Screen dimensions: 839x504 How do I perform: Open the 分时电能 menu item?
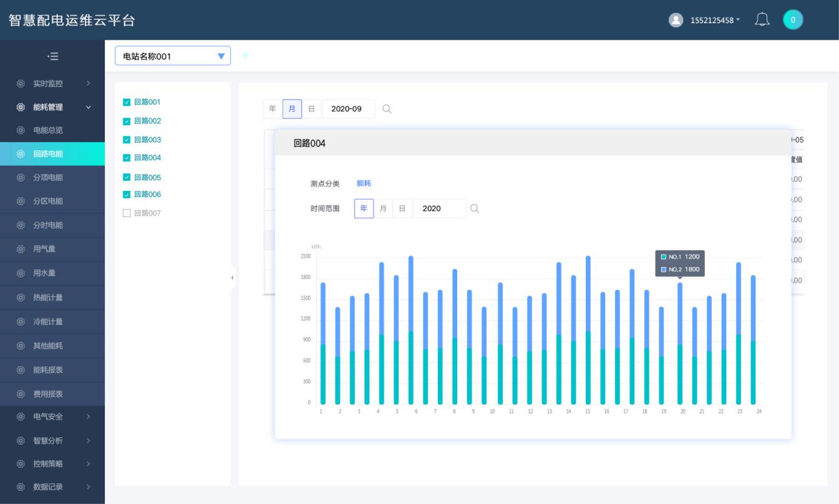(x=52, y=225)
